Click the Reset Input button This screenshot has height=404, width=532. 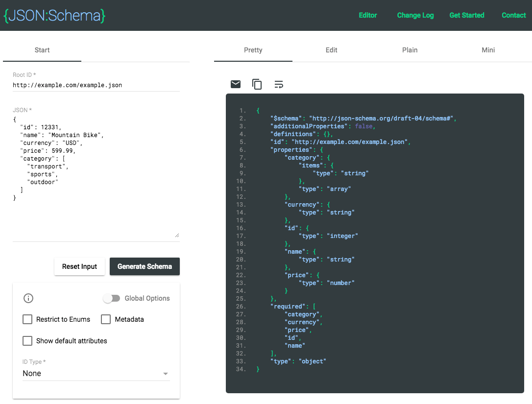coord(79,266)
